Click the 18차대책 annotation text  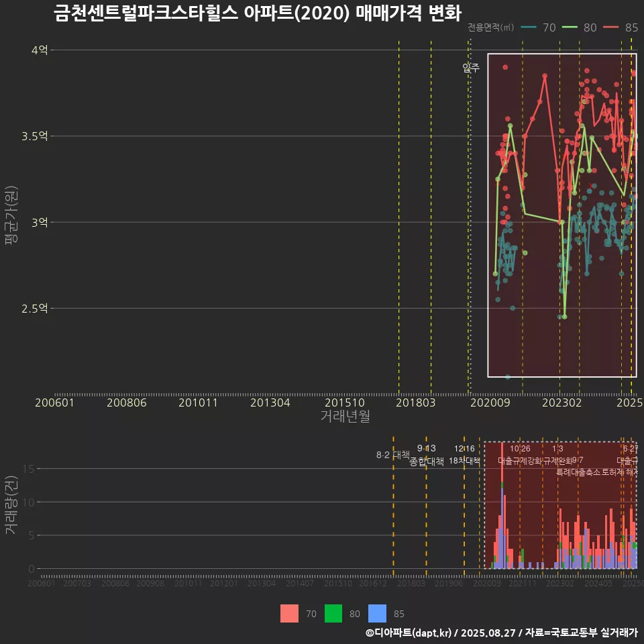tap(464, 460)
